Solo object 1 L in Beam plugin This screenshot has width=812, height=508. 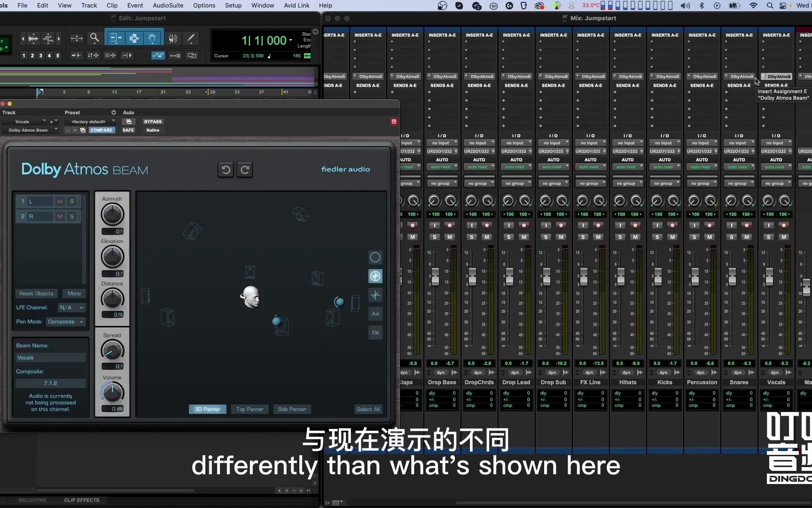coord(72,201)
